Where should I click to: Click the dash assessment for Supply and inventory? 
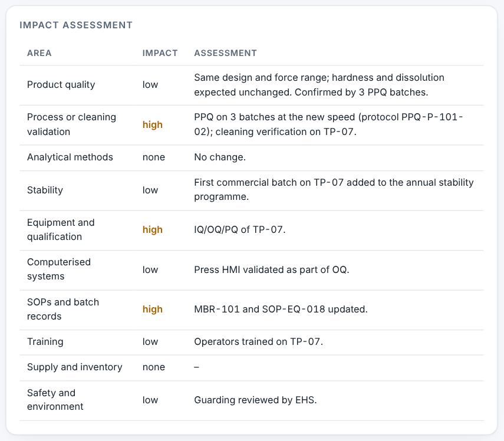[196, 367]
